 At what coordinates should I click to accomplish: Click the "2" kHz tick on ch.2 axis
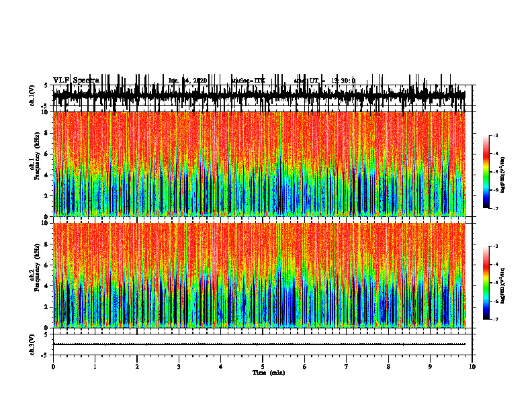click(x=47, y=307)
